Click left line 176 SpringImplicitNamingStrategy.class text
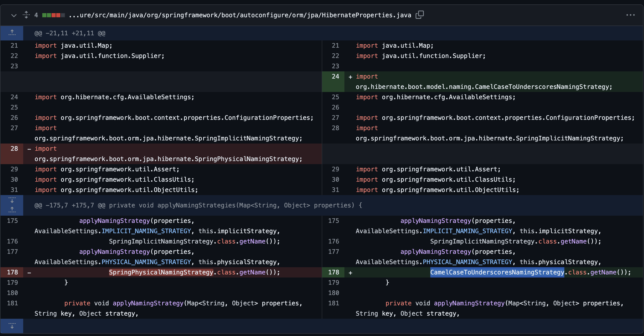The width and height of the screenshot is (644, 336). tap(172, 241)
